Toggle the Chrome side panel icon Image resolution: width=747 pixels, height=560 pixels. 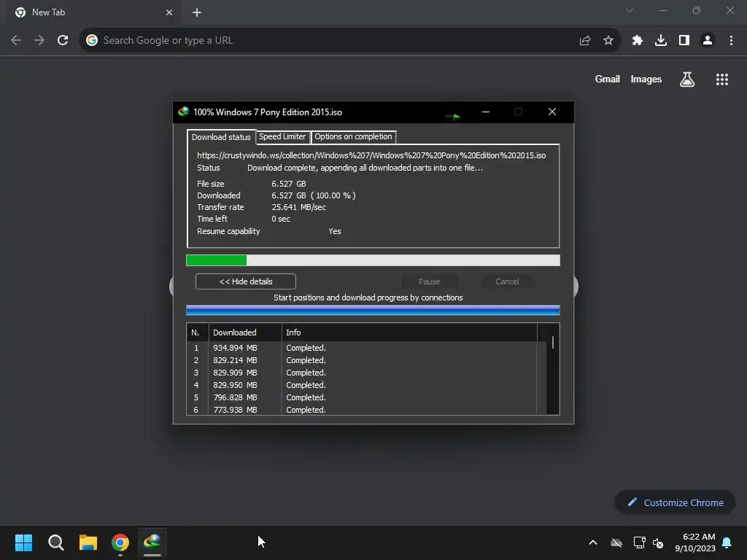pos(684,41)
